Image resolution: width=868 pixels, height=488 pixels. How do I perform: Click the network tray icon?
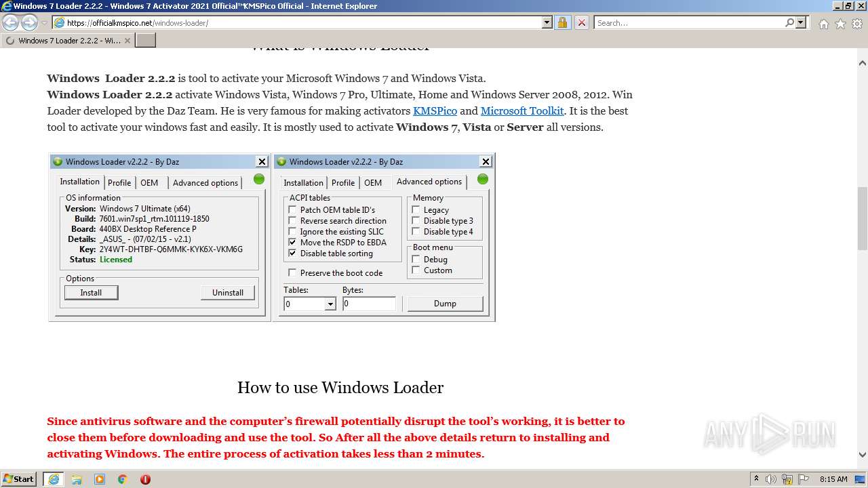(787, 479)
